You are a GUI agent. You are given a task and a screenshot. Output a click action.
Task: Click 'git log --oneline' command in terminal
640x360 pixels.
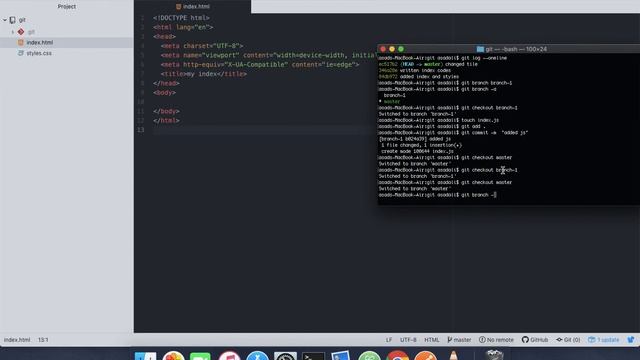[484, 58]
